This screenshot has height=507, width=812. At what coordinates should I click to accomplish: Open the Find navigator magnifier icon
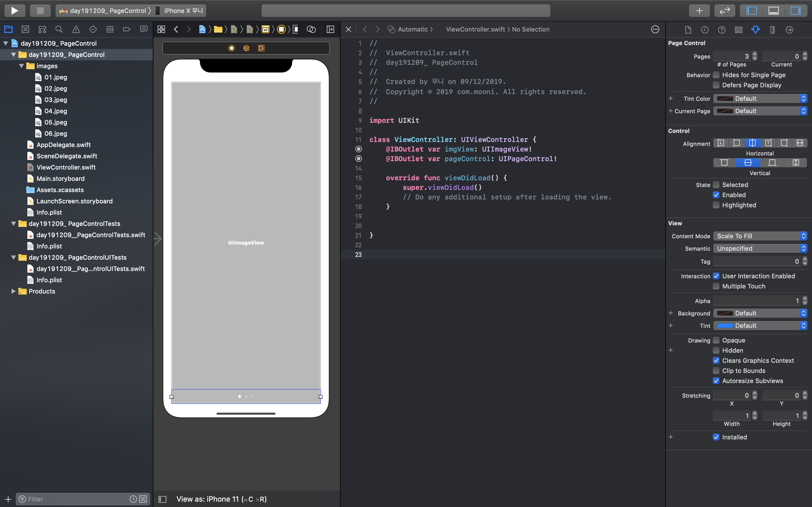pos(59,30)
